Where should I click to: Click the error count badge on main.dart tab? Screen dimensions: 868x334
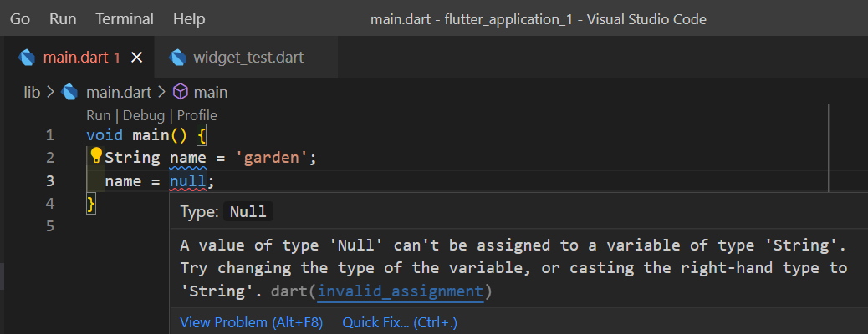point(117,58)
